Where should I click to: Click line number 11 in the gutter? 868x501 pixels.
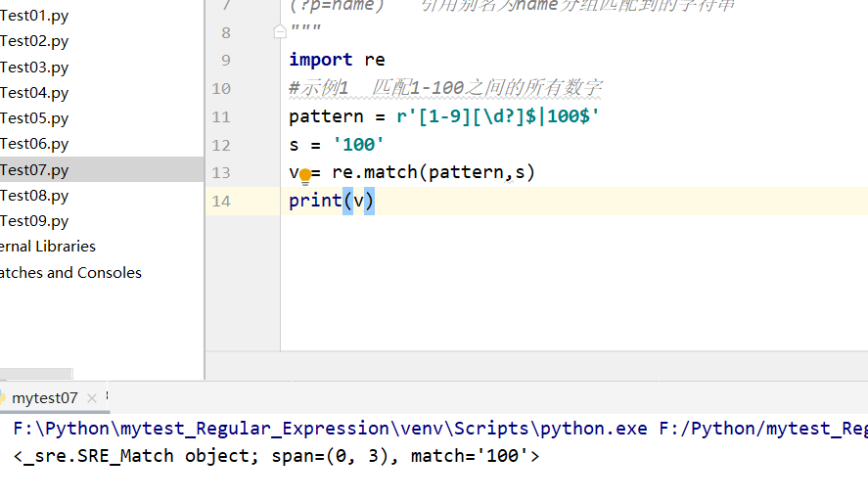tap(221, 116)
